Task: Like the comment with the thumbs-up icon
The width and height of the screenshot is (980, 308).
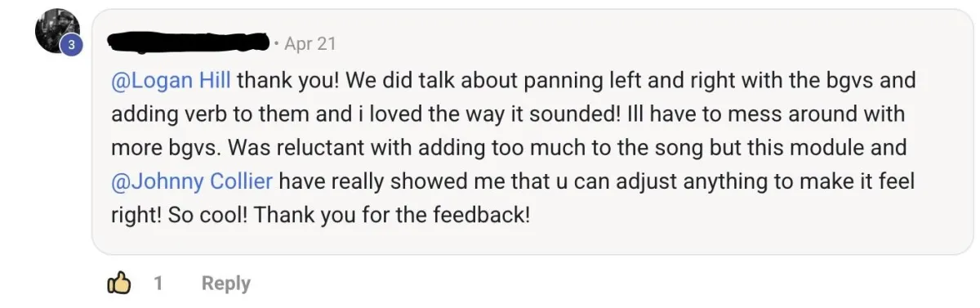Action: tap(119, 283)
